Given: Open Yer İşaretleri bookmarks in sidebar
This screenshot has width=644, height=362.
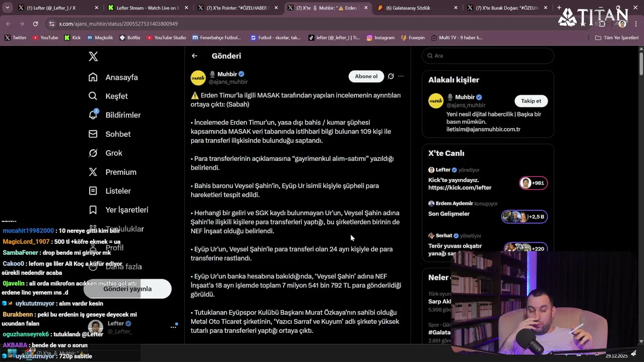Looking at the screenshot, I should [x=119, y=210].
